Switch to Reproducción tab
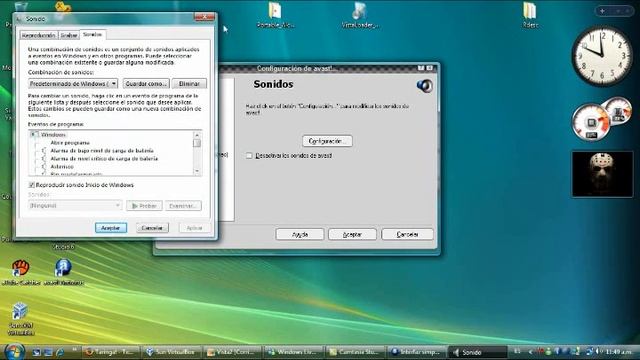640x360 pixels. coord(39,36)
